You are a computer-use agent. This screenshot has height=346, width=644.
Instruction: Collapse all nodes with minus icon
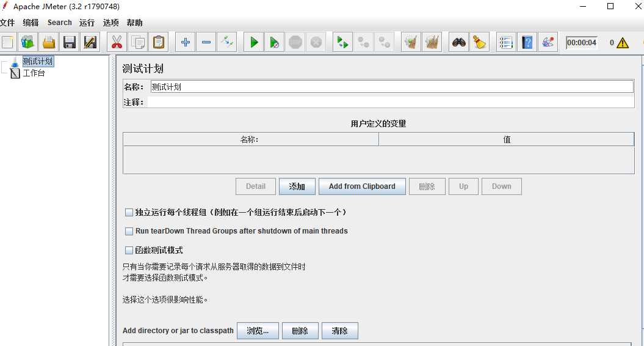[x=206, y=42]
